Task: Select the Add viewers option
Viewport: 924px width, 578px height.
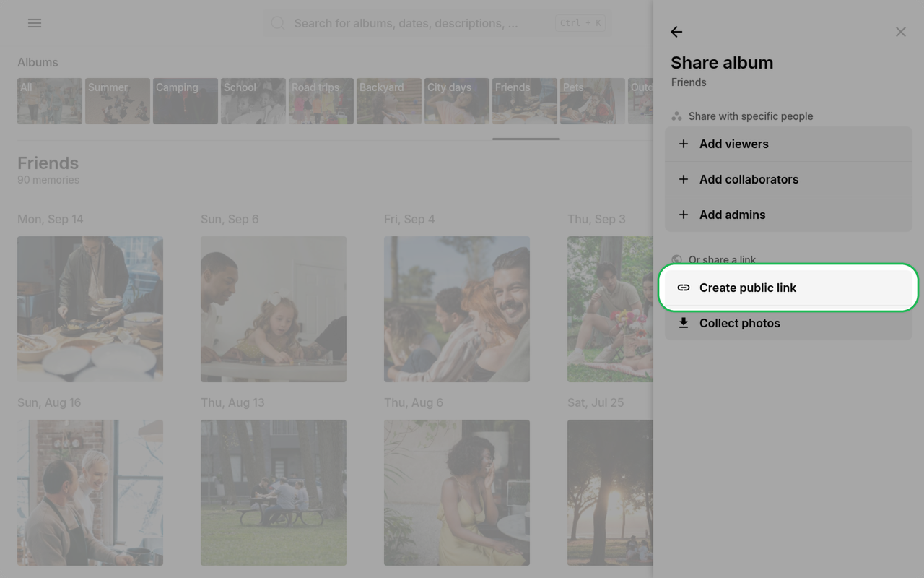Action: coord(788,144)
